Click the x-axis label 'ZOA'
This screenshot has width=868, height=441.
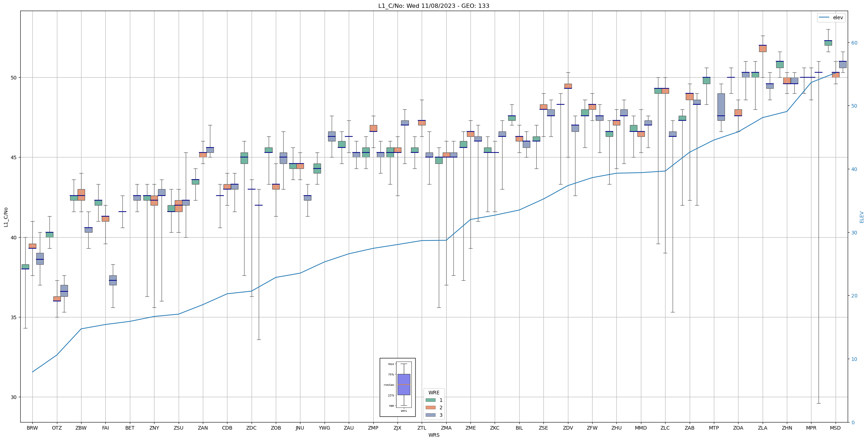[x=738, y=428]
